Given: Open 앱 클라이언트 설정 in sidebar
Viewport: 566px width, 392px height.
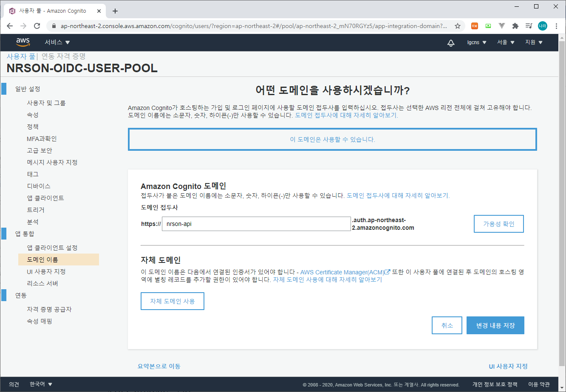Looking at the screenshot, I should click(52, 248).
